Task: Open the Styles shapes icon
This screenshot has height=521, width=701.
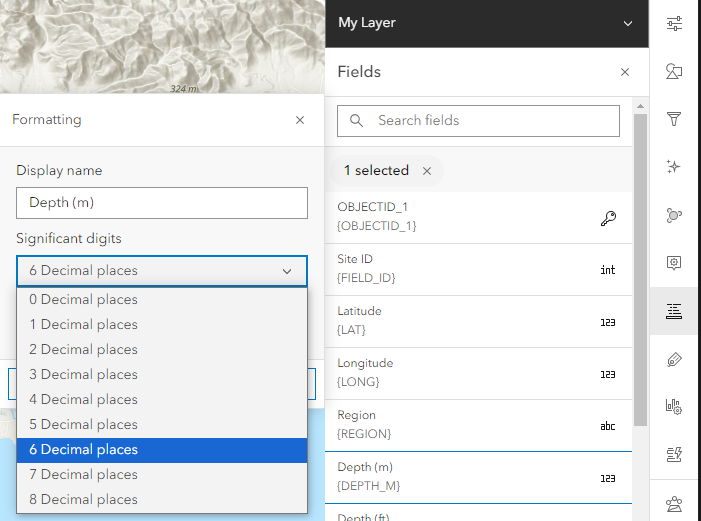Action: (x=674, y=71)
